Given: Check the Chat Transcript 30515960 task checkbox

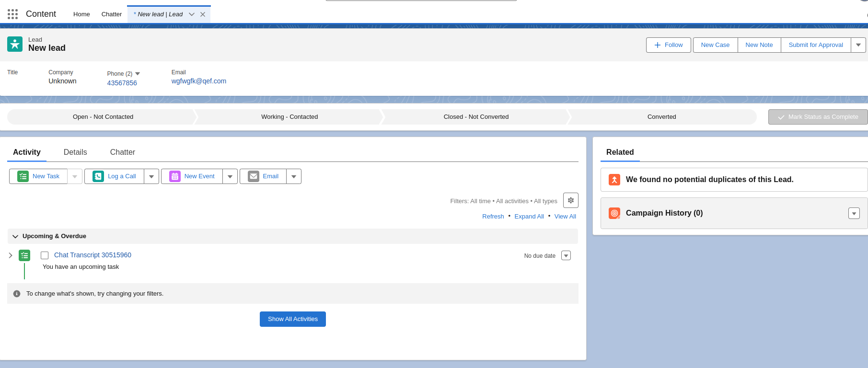Looking at the screenshot, I should point(45,255).
